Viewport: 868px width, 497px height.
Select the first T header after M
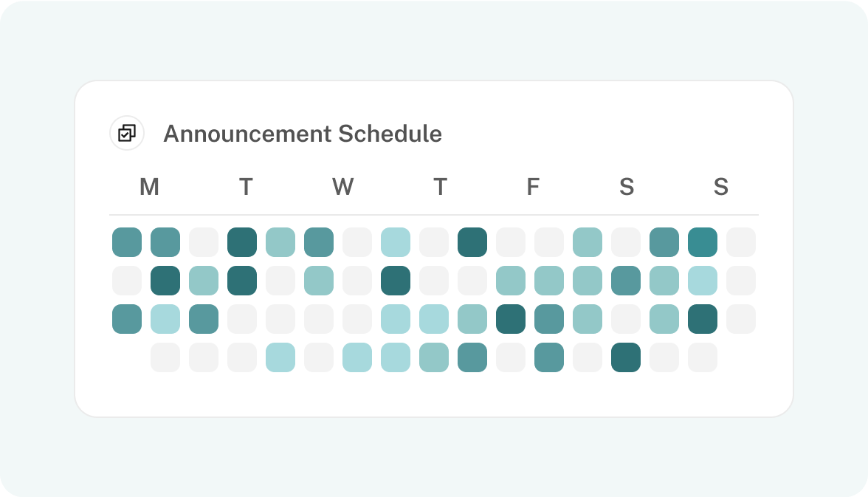[246, 187]
